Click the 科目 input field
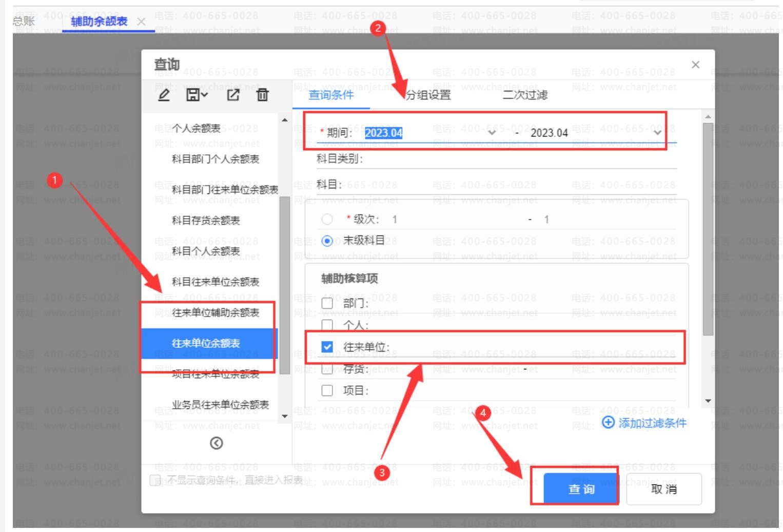783x532 pixels. pyautogui.click(x=510, y=185)
